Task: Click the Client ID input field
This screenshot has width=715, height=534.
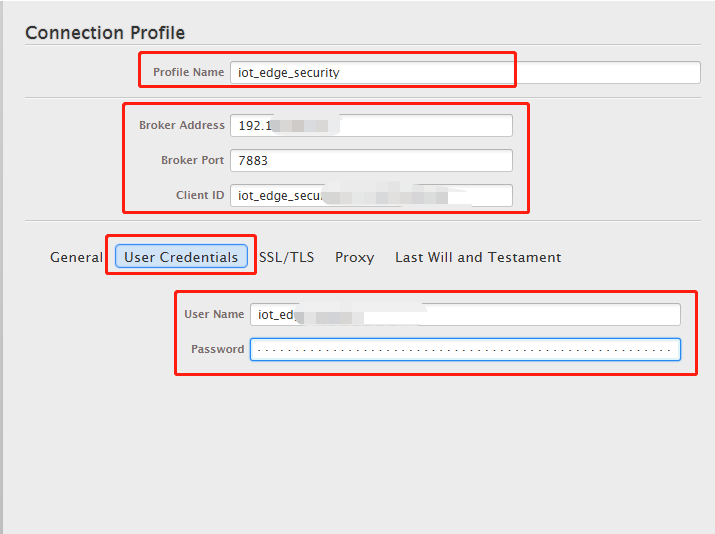Action: [371, 196]
